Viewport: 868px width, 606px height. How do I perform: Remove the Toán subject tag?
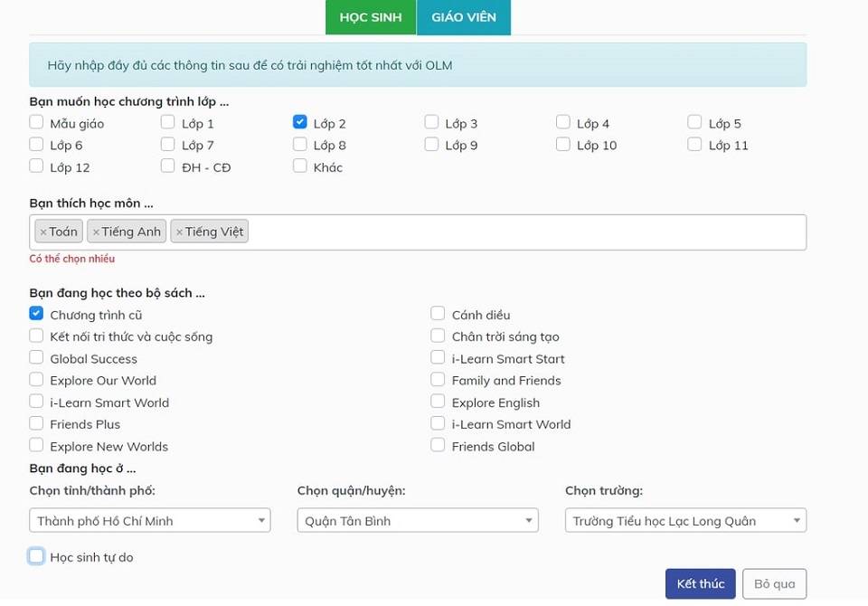[43, 232]
